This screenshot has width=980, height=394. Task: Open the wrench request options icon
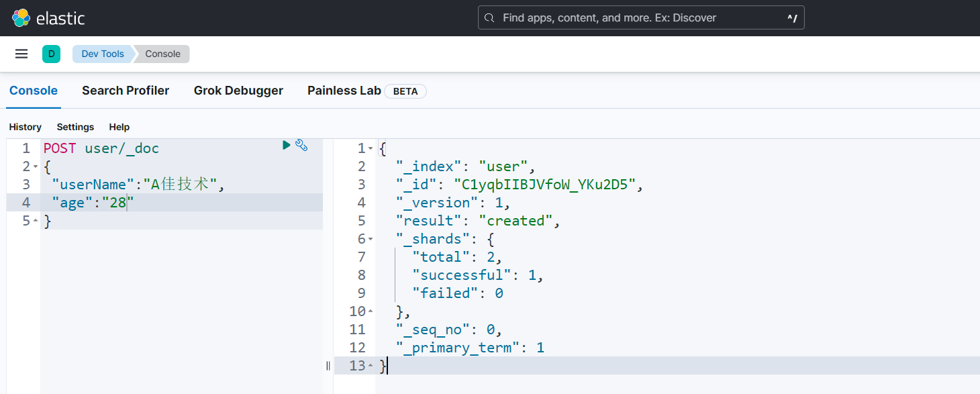click(x=301, y=145)
